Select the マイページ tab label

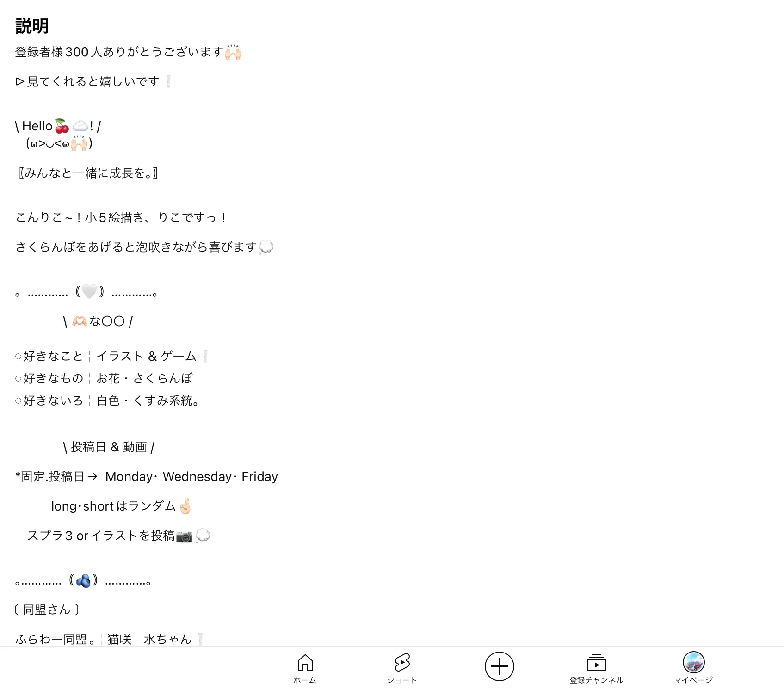693,680
